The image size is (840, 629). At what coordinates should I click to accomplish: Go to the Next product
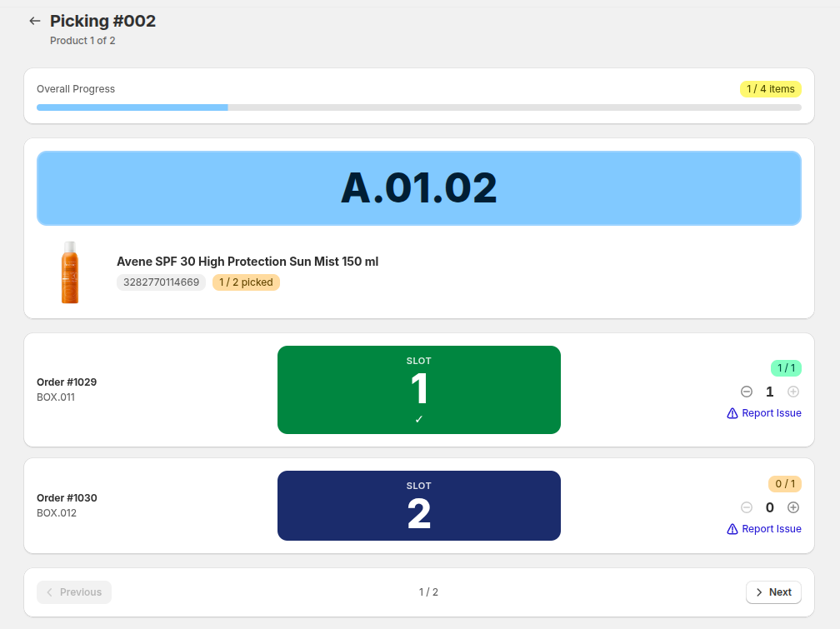click(x=773, y=592)
